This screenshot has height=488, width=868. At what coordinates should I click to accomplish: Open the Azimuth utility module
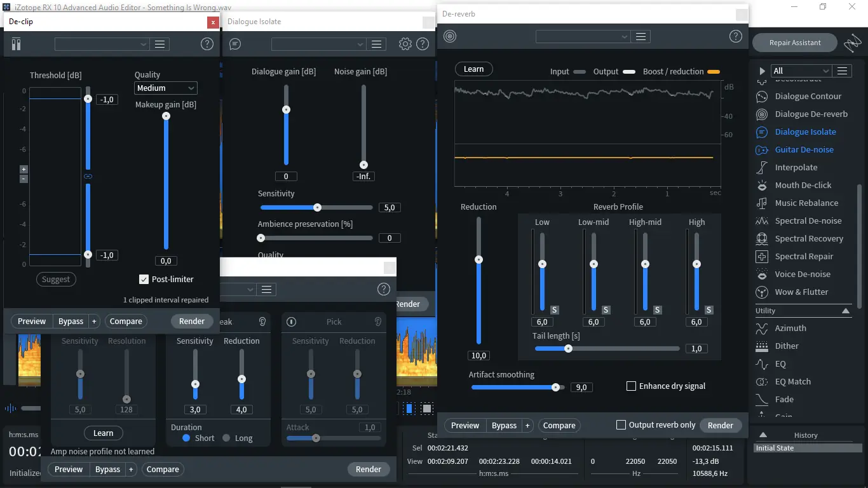click(x=790, y=329)
